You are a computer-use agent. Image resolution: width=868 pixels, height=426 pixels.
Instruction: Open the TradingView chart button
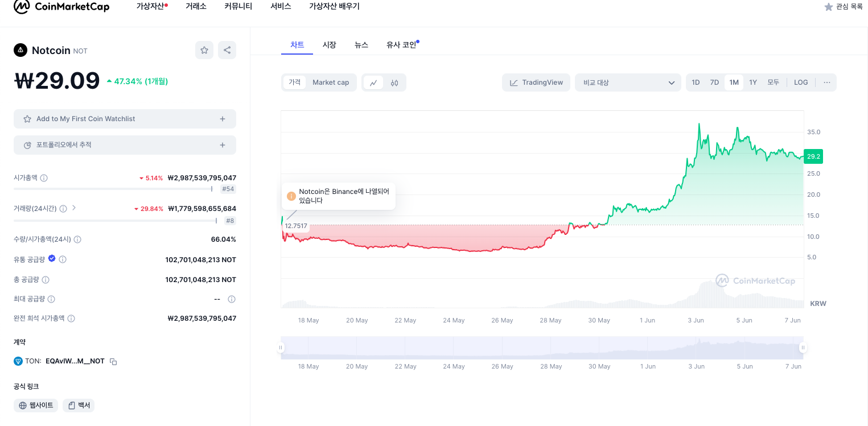(536, 82)
